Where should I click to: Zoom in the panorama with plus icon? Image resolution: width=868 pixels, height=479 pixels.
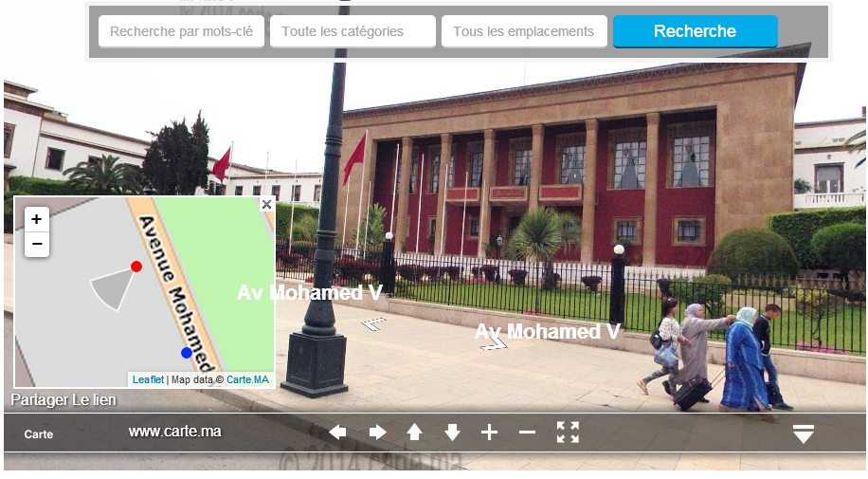coord(489,433)
